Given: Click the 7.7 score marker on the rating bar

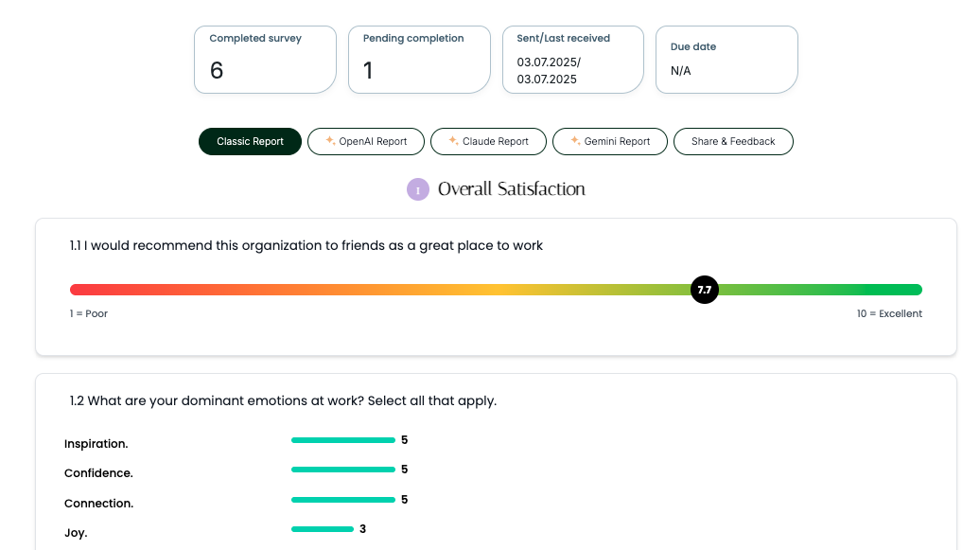Looking at the screenshot, I should (705, 290).
